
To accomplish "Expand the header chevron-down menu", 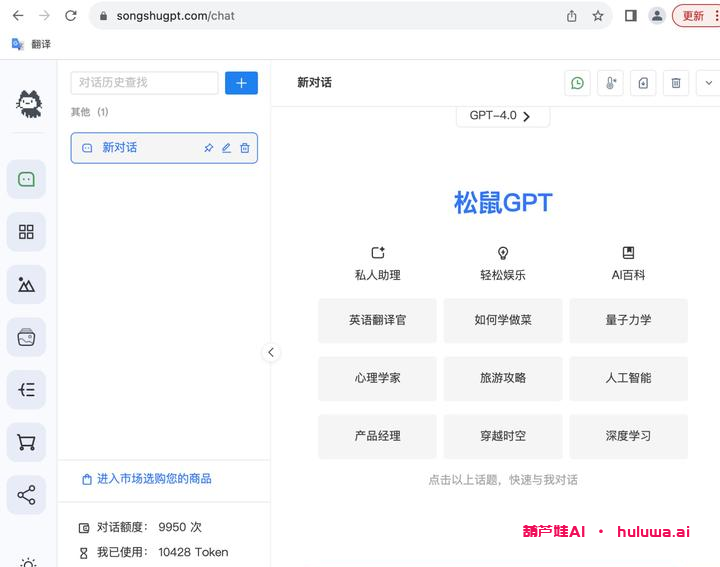I will pyautogui.click(x=708, y=83).
